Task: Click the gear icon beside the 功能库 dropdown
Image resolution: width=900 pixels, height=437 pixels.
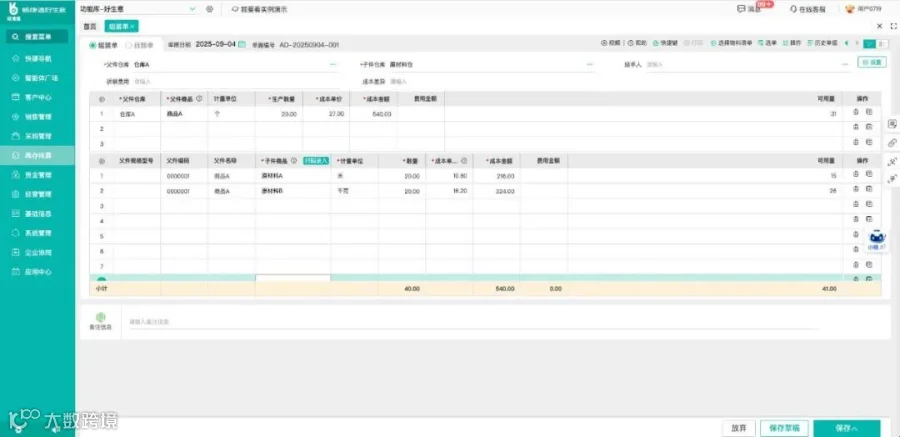Action: 210,9
